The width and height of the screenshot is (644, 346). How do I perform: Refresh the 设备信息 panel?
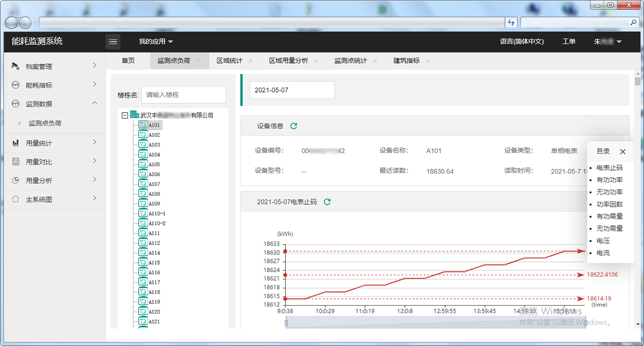pos(294,126)
